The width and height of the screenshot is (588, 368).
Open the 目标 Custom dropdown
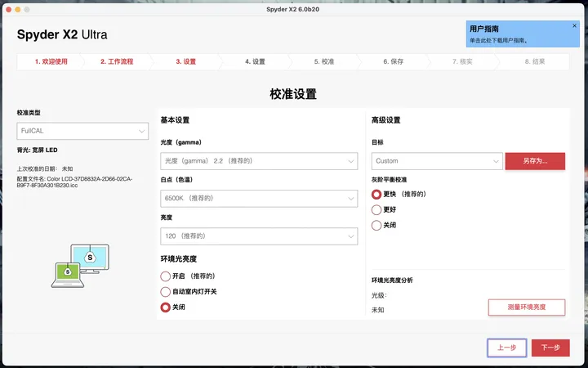point(437,161)
